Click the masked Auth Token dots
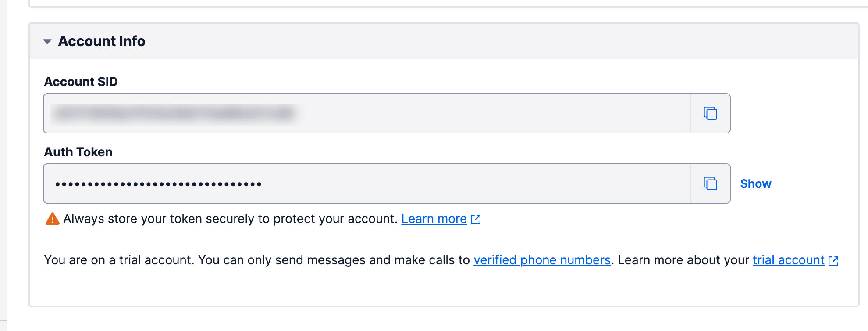This screenshot has height=331, width=868. click(x=158, y=184)
